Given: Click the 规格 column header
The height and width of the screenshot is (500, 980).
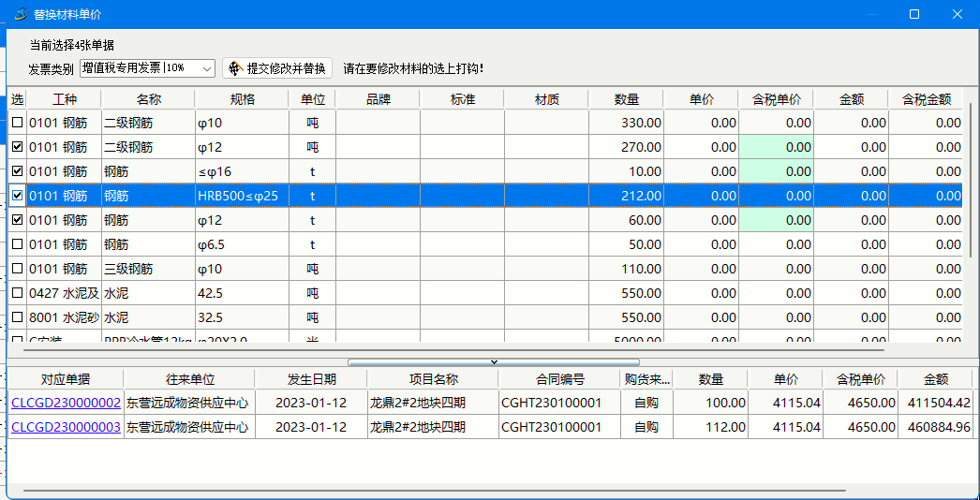Looking at the screenshot, I should tap(242, 99).
